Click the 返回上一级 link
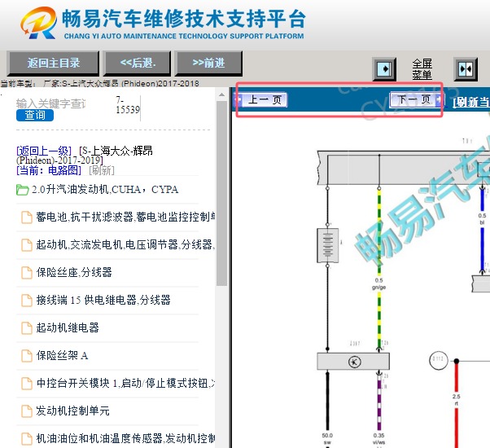Image resolution: width=490 pixels, height=448 pixels. tap(44, 151)
